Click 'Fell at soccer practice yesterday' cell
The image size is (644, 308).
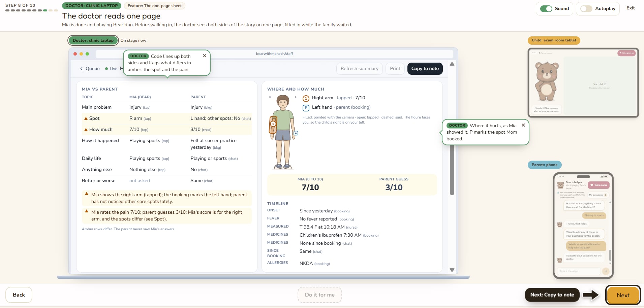click(213, 144)
